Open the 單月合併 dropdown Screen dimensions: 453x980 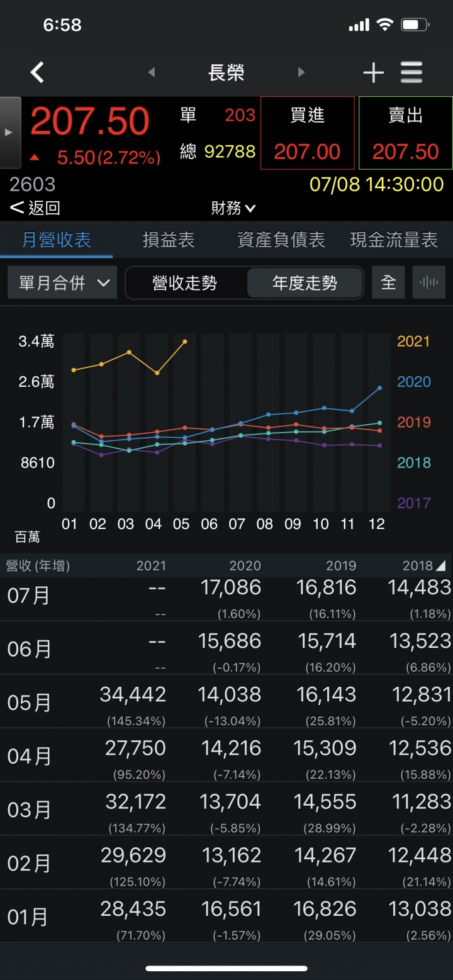pos(62,282)
